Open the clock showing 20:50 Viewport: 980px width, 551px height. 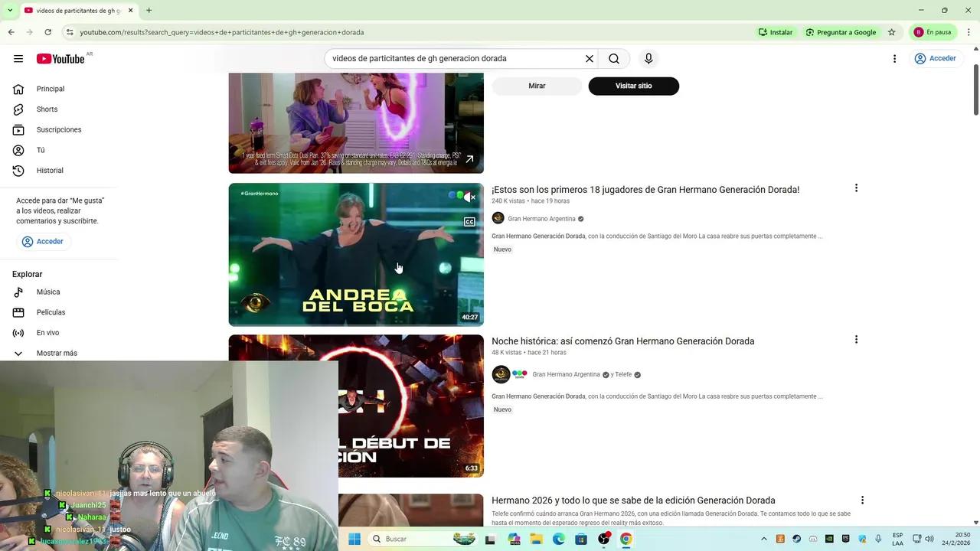click(956, 539)
